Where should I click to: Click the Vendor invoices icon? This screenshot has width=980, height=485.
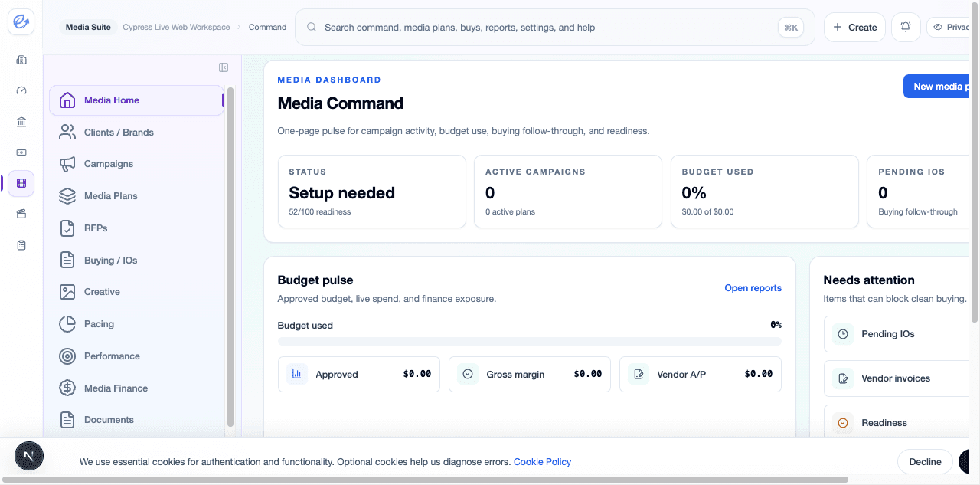[x=843, y=378]
